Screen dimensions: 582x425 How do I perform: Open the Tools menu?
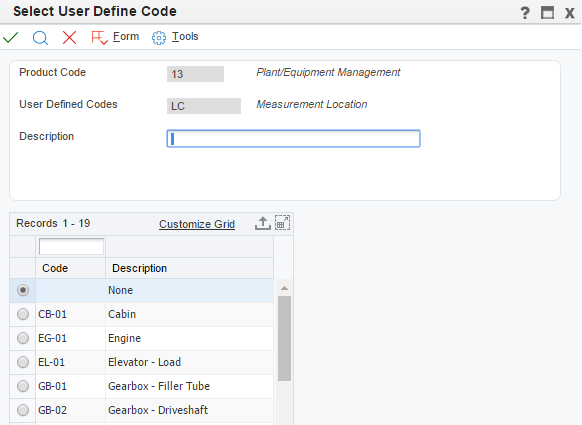(185, 36)
